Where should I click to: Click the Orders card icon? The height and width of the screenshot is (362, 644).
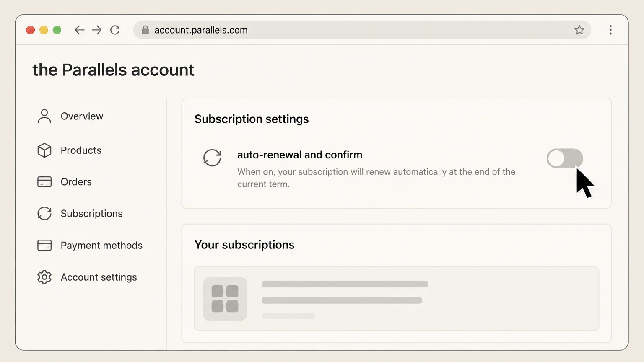44,182
